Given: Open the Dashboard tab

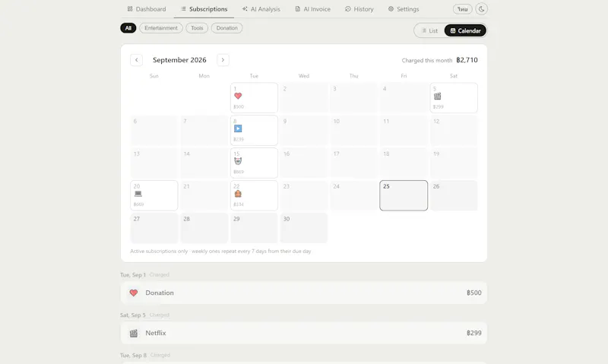Looking at the screenshot, I should click(x=147, y=9).
